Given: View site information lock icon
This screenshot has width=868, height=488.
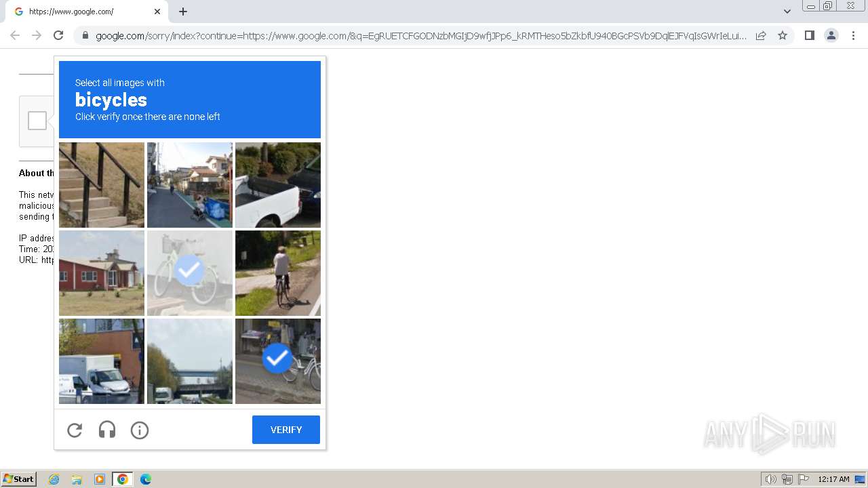Looking at the screenshot, I should (x=85, y=35).
